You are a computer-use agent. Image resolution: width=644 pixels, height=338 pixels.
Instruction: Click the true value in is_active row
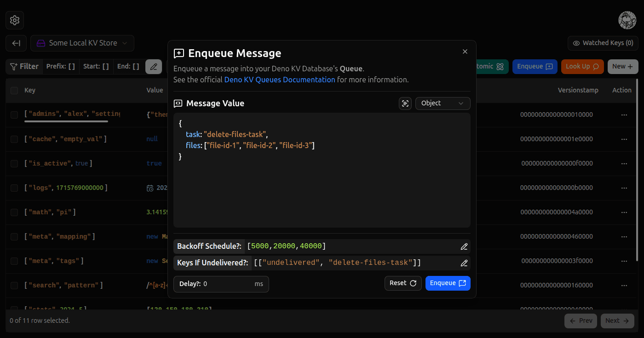pyautogui.click(x=154, y=163)
